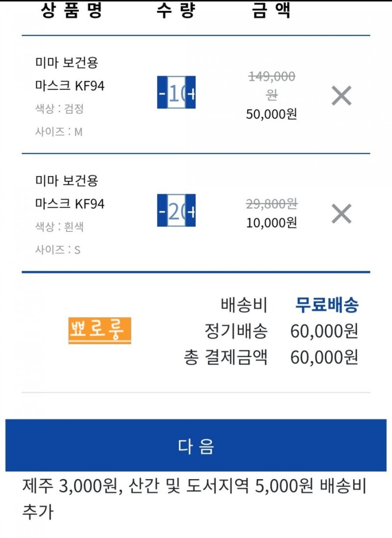Screen dimensions: 392x538
Task: Select the quantity field showing 20
Action: click(176, 210)
